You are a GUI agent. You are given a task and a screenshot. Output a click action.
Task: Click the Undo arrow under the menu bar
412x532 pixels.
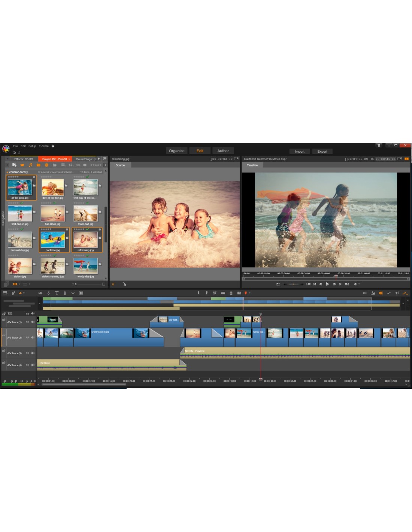15,153
